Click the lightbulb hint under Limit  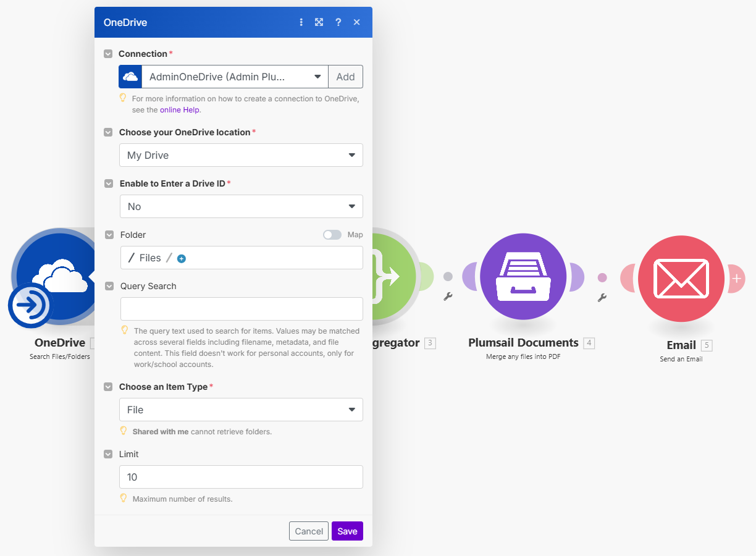(123, 498)
